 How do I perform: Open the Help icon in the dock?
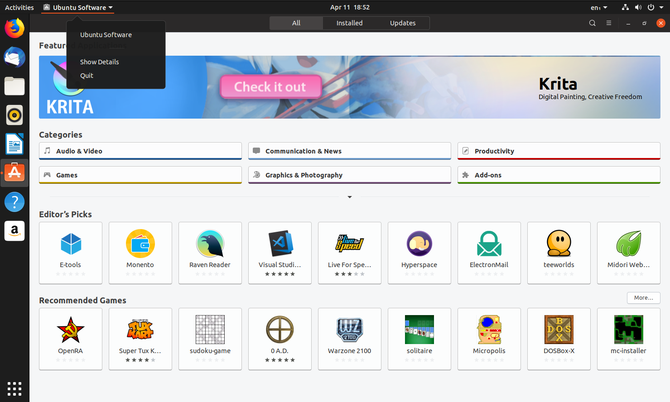coord(15,202)
